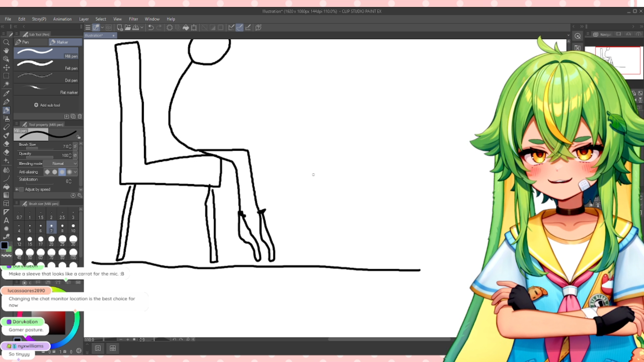Enable the Adjust by speed checkbox
The width and height of the screenshot is (644, 362).
point(22,189)
